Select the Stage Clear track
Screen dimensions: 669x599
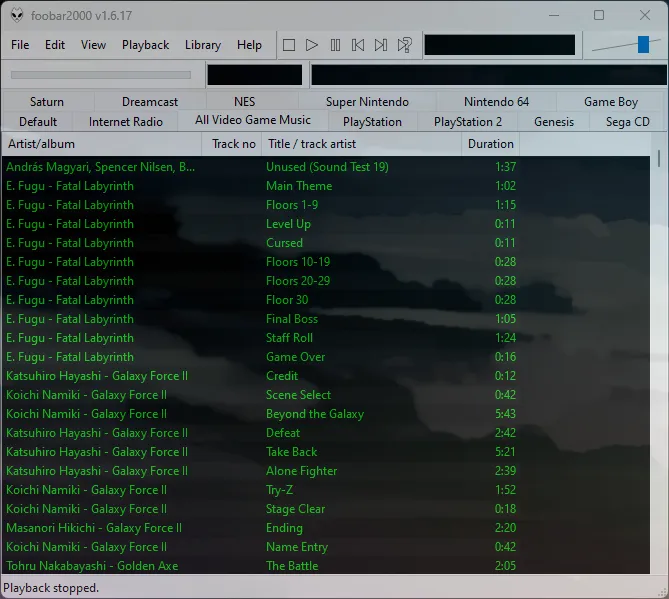326,509
